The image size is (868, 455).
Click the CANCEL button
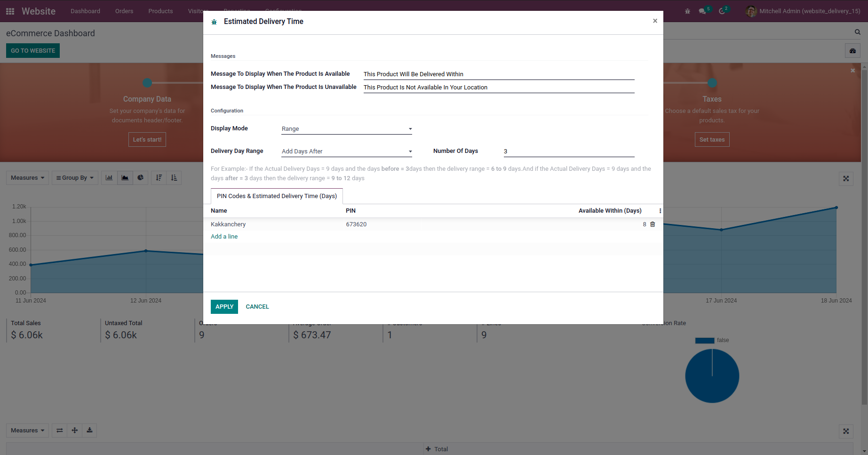(257, 307)
